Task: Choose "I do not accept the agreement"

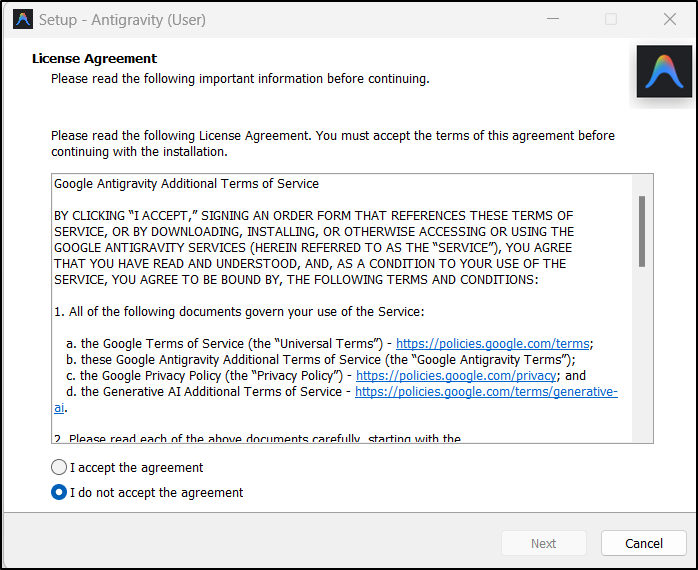Action: click(x=60, y=492)
